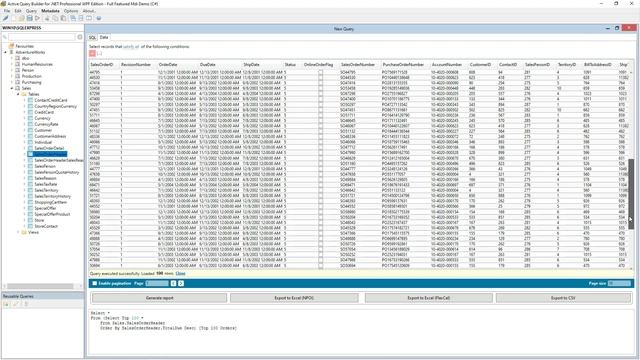This screenshot has width=640, height=360.
Task: Click the Views folder icon
Action: [x=24, y=232]
